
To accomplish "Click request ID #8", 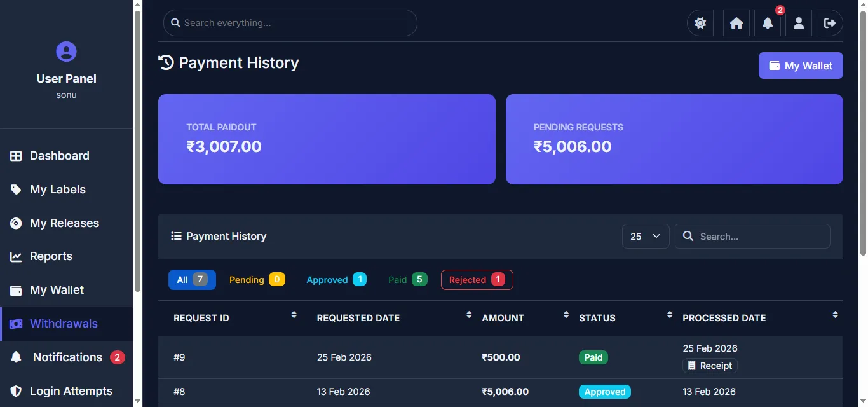I will (179, 392).
